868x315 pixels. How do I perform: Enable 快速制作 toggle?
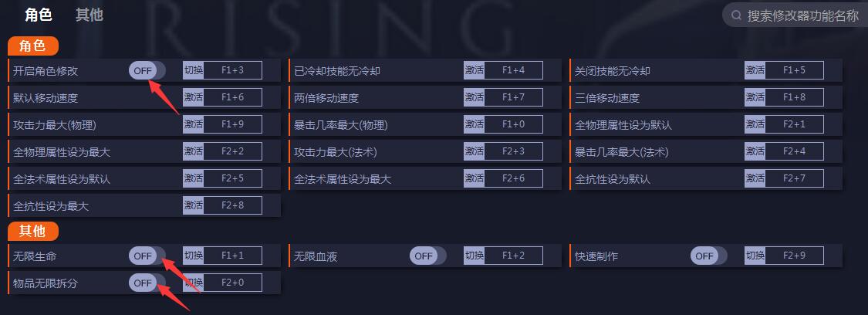tap(708, 256)
